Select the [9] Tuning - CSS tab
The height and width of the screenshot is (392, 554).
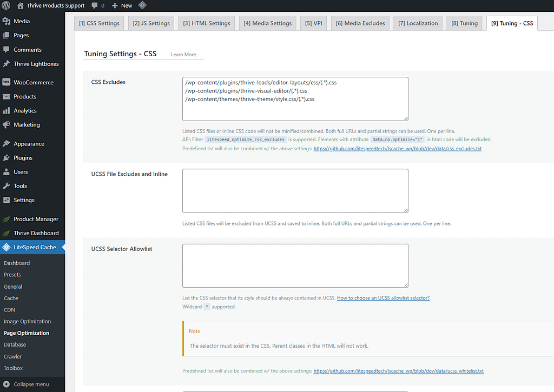(x=512, y=23)
